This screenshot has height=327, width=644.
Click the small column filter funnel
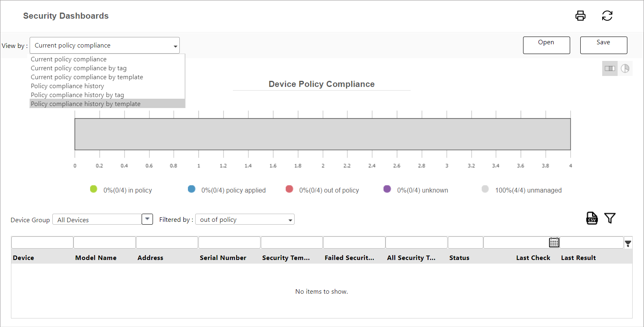pos(628,243)
